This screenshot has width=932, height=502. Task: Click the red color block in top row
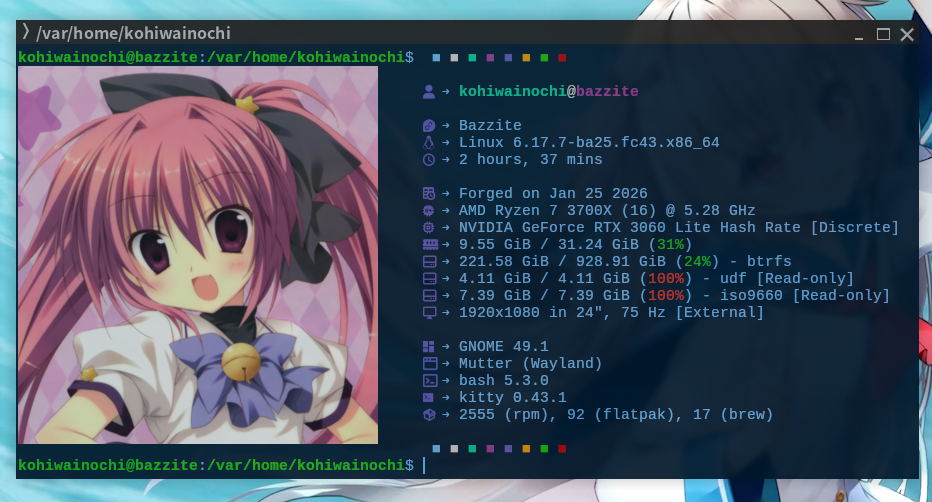562,58
